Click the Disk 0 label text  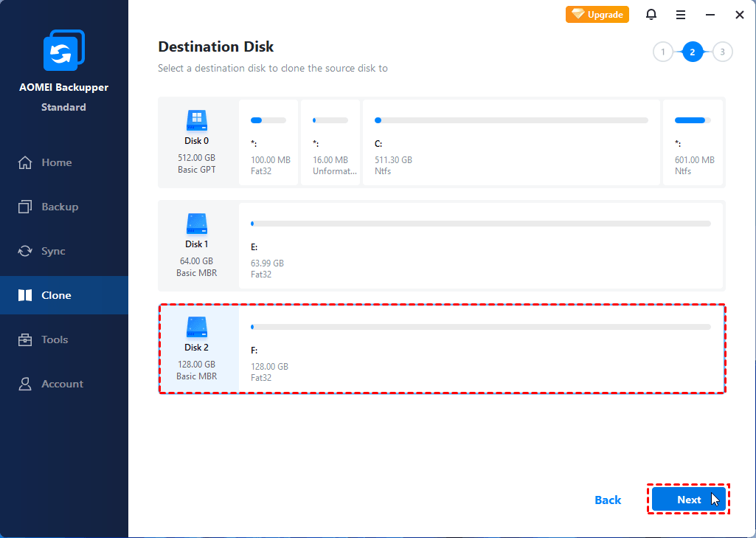coord(197,141)
